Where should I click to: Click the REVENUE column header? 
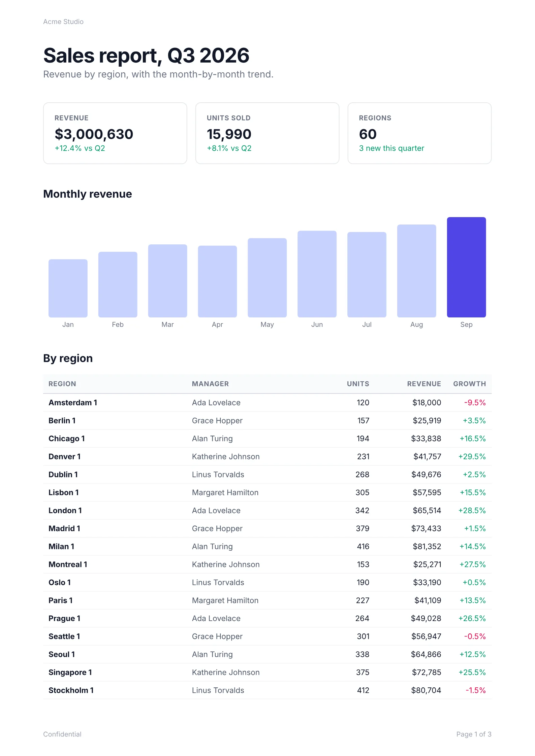[424, 384]
